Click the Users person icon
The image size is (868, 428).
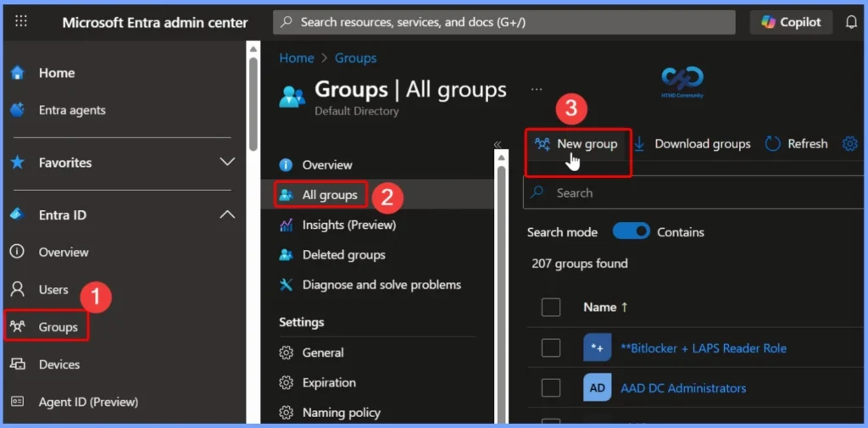click(x=18, y=289)
